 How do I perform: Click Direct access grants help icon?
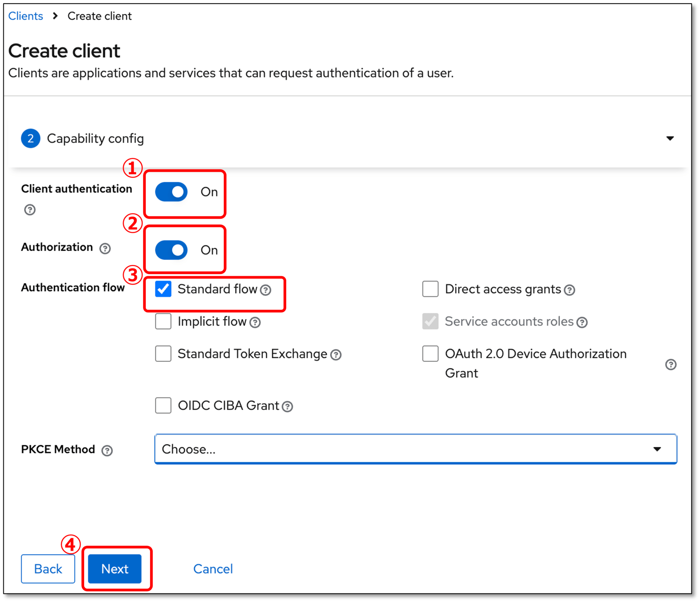569,290
